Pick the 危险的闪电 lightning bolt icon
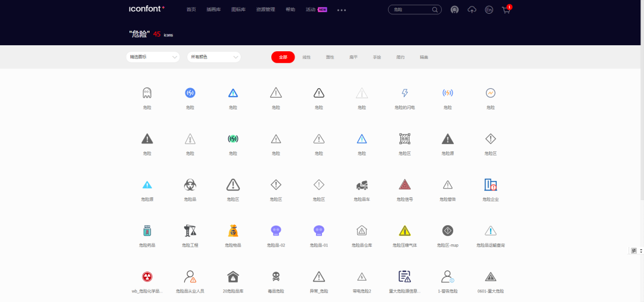 coord(404,93)
